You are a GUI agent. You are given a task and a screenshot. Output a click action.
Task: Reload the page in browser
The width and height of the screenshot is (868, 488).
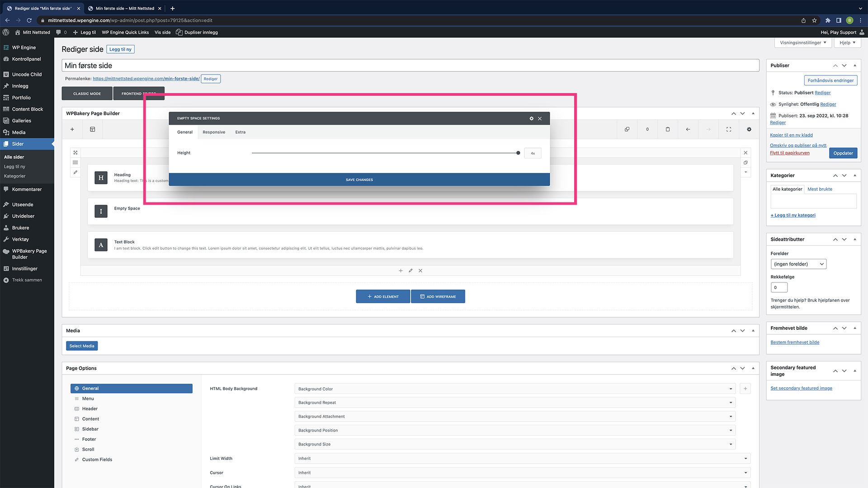coord(29,20)
